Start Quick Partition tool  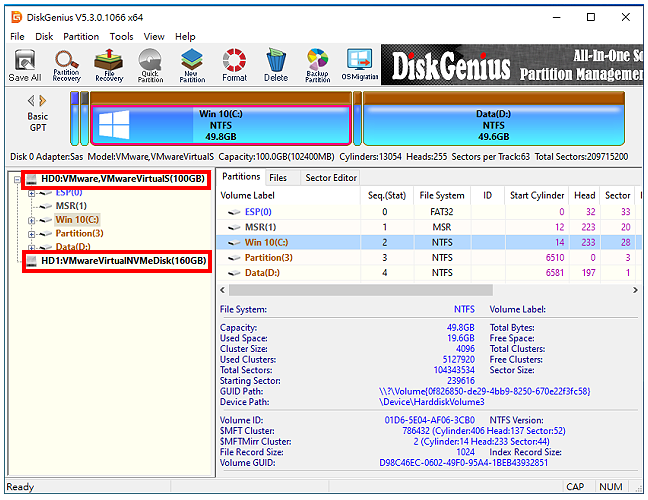(150, 65)
